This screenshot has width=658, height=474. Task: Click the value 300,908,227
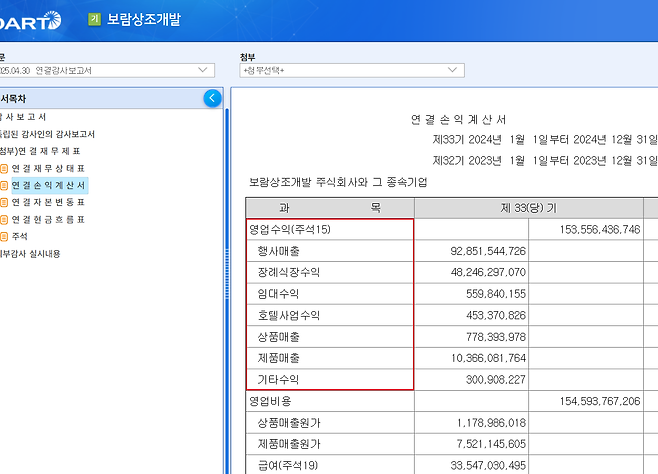point(496,380)
